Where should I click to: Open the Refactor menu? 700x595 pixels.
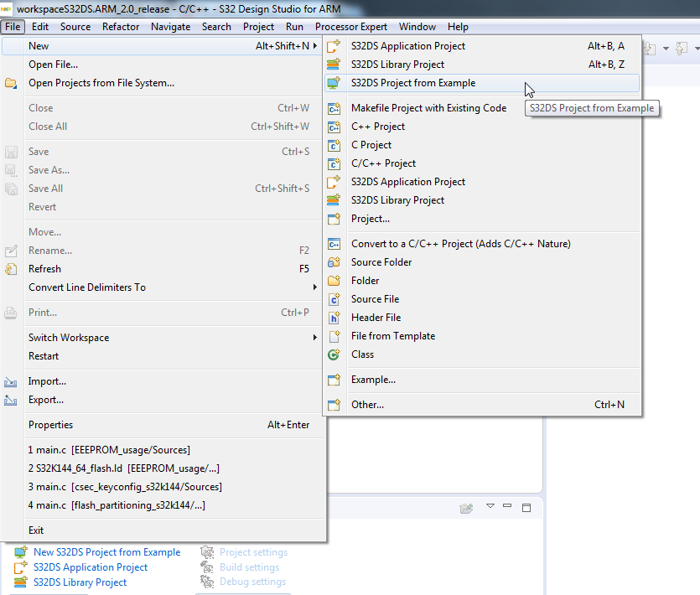(x=121, y=27)
